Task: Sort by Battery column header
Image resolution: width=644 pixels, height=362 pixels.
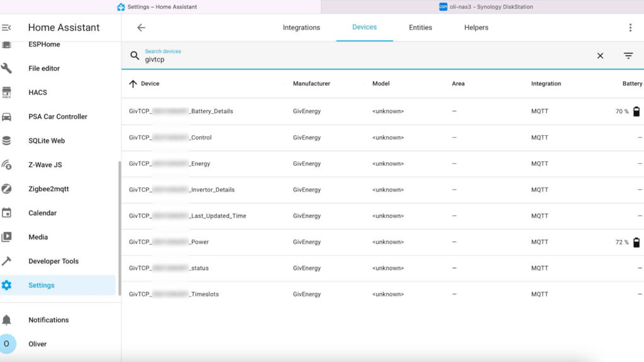Action: click(632, 84)
